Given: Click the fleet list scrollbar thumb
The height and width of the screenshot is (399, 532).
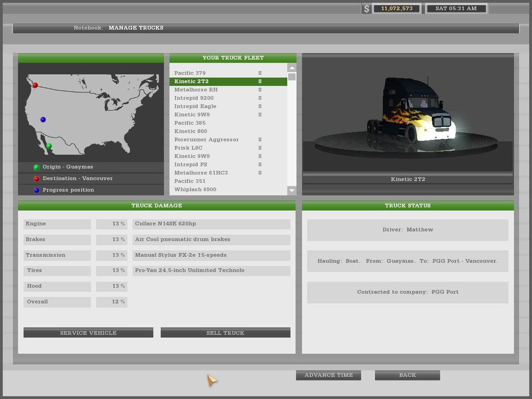Looking at the screenshot, I should click(x=291, y=77).
